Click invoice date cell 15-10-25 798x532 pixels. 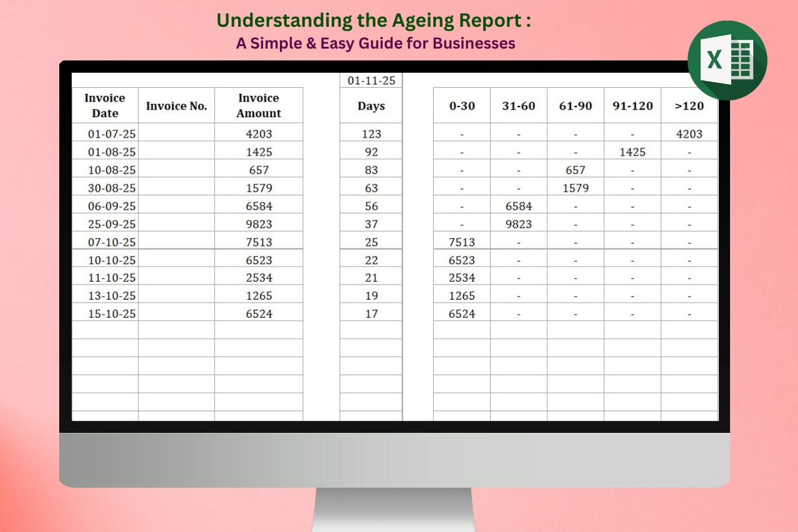(112, 314)
